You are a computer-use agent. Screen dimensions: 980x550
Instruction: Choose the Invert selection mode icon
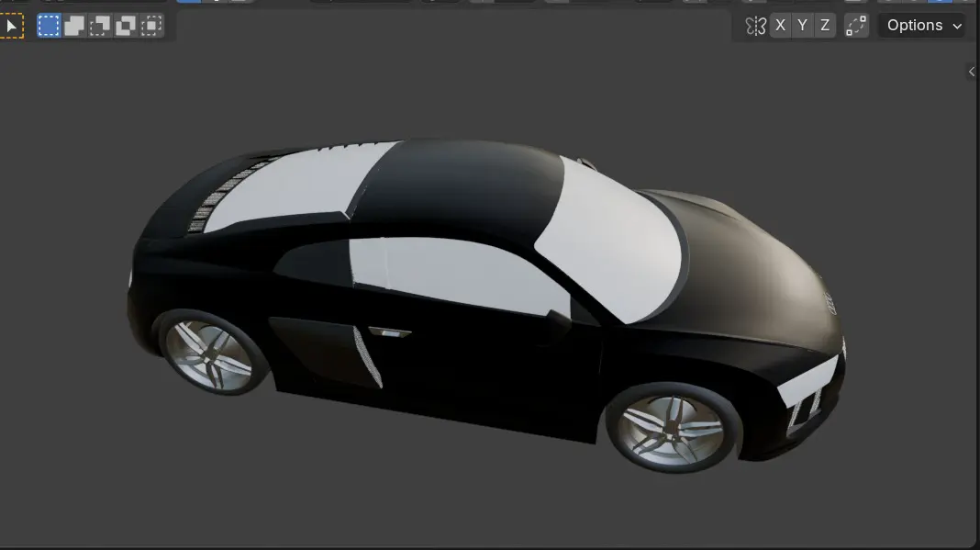point(126,26)
